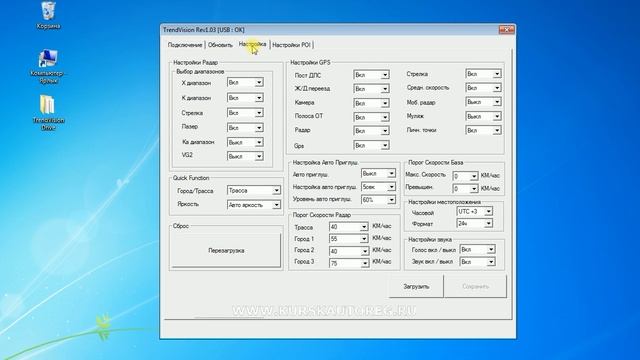Viewport: 640px width, 360px height.
Task: Open the Gps dropdown
Action: tap(371, 145)
